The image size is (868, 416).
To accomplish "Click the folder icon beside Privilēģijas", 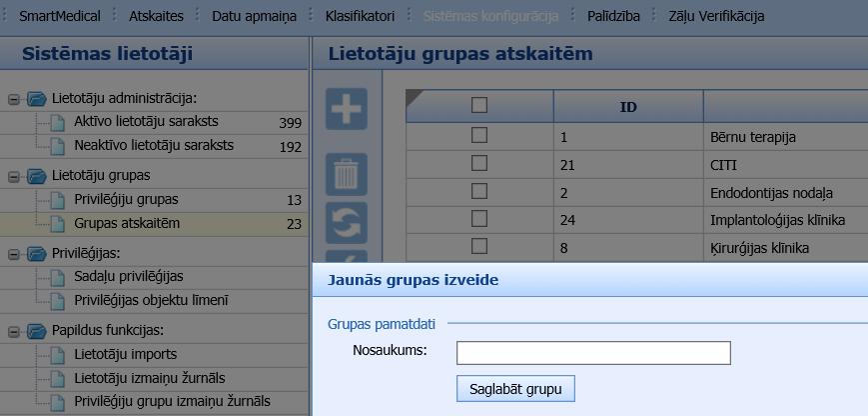I will (x=37, y=253).
